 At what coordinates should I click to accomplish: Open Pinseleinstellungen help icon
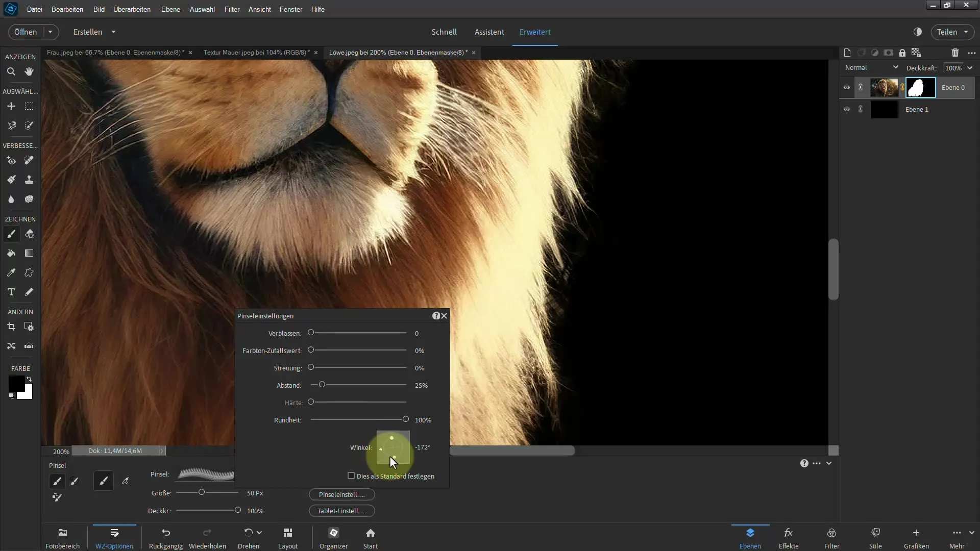point(436,316)
